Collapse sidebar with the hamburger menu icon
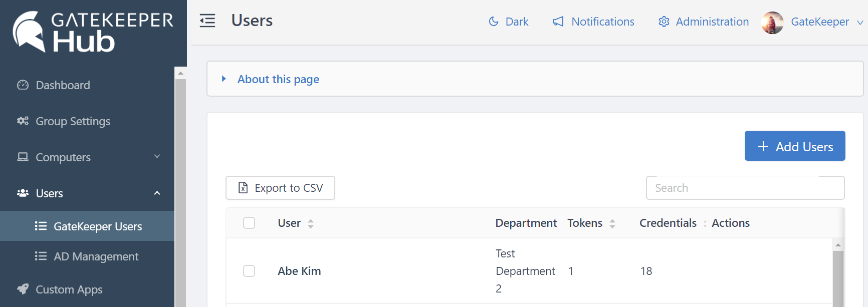This screenshot has width=868, height=307. click(x=207, y=21)
